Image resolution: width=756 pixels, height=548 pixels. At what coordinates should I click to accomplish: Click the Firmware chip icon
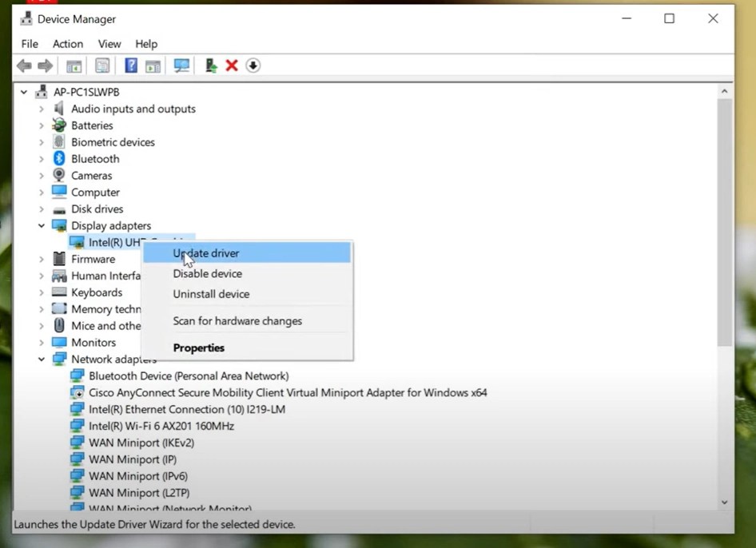point(59,259)
